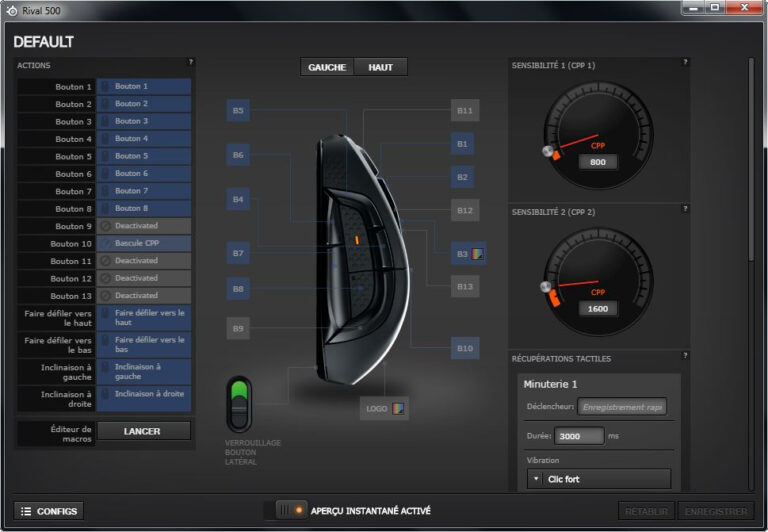Select the B11 button marker
The image size is (768, 532).
coord(465,111)
